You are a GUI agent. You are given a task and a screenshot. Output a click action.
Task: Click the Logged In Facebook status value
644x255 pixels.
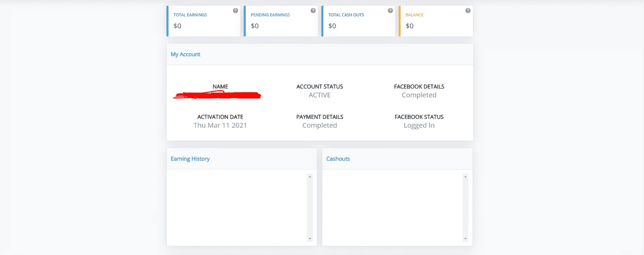tap(419, 125)
